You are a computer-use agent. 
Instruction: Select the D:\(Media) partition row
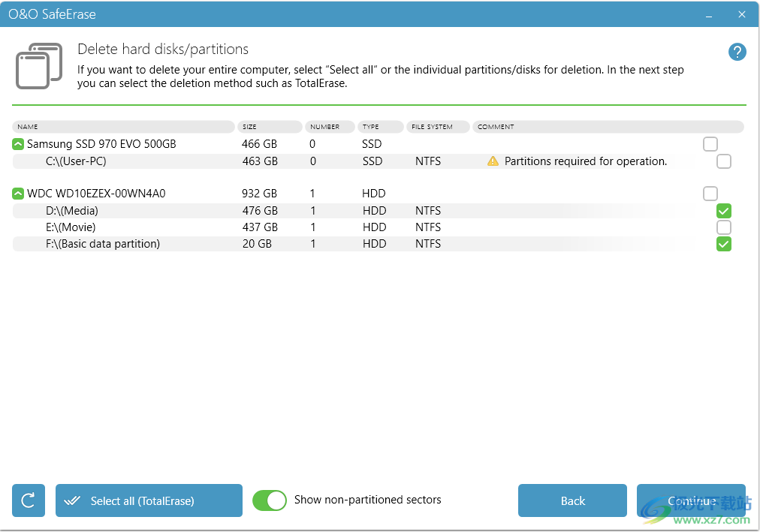[378, 211]
